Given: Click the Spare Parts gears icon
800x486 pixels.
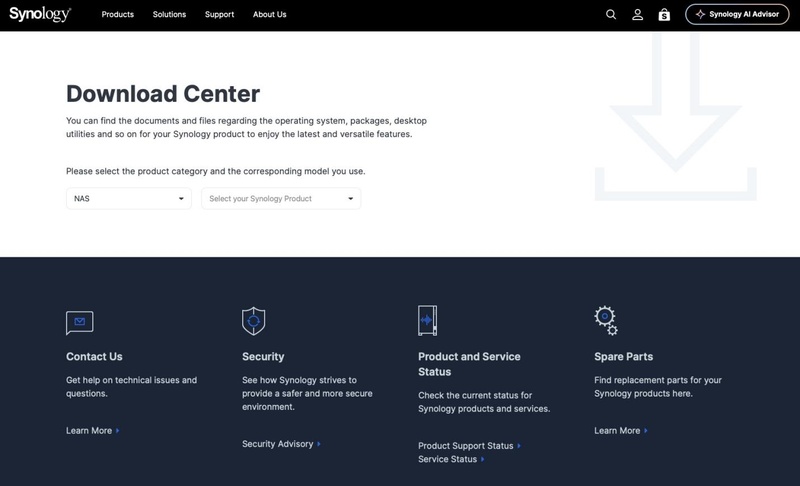Looking at the screenshot, I should coord(606,321).
